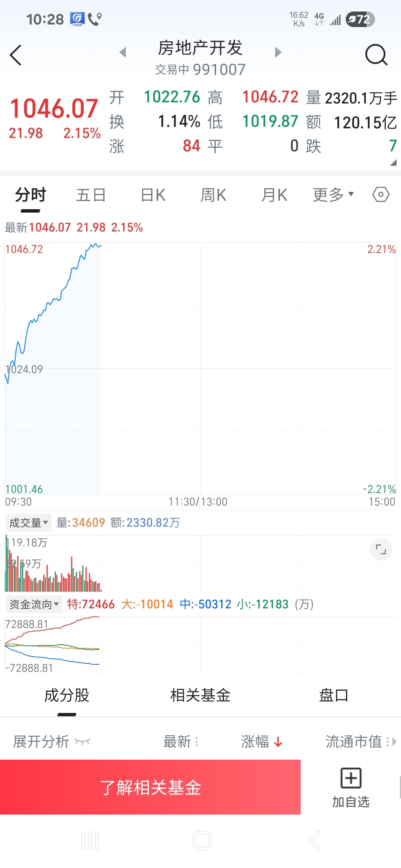The width and height of the screenshot is (401, 868).
Task: Switch to the 日K tab
Action: pyautogui.click(x=153, y=195)
